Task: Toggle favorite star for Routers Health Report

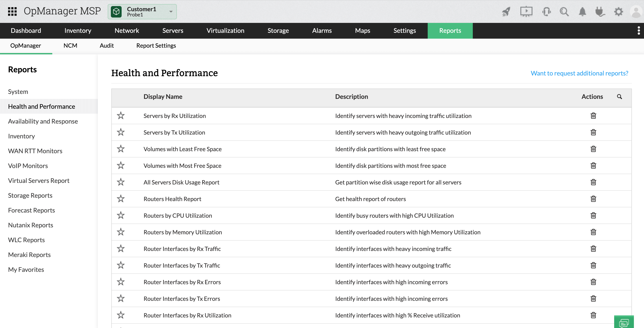Action: coord(121,199)
